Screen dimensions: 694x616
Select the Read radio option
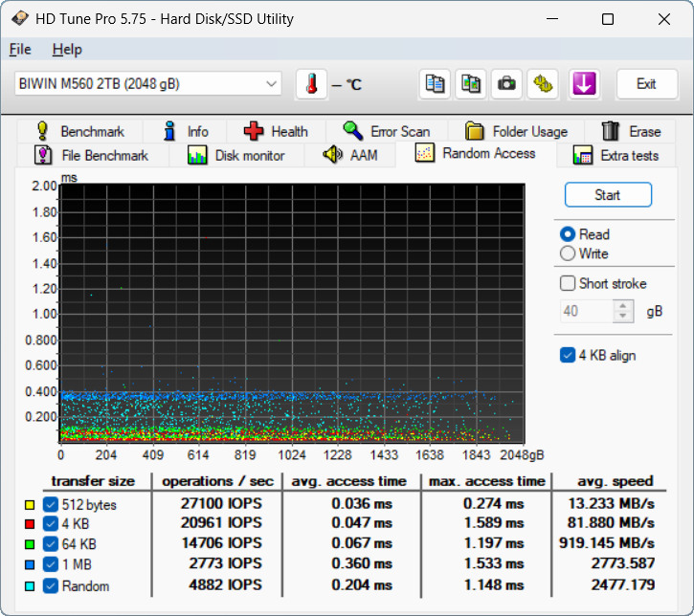click(568, 234)
